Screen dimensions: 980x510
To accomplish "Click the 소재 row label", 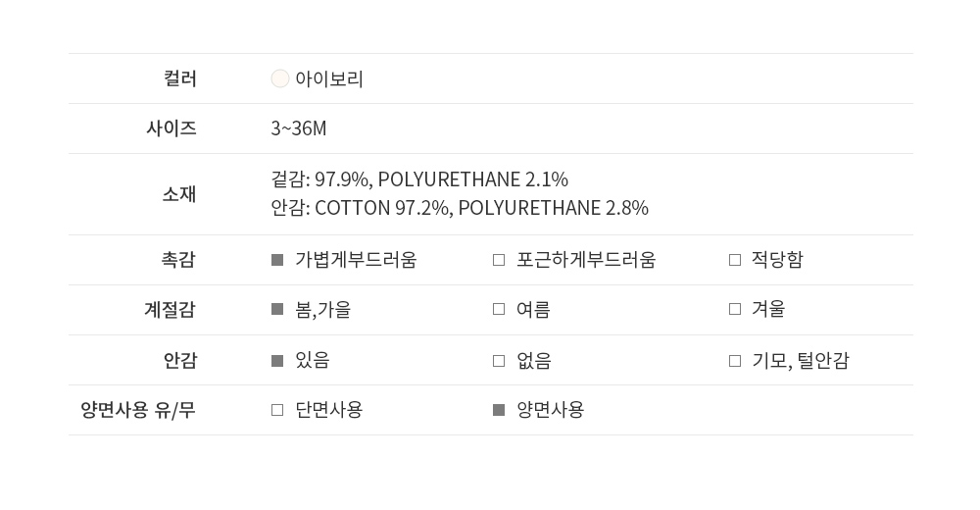I will (179, 194).
